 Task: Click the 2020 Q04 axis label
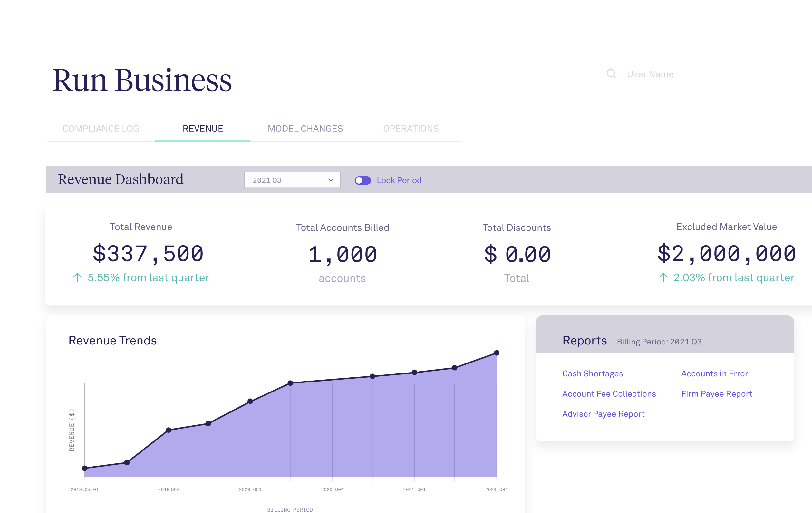coord(332,489)
